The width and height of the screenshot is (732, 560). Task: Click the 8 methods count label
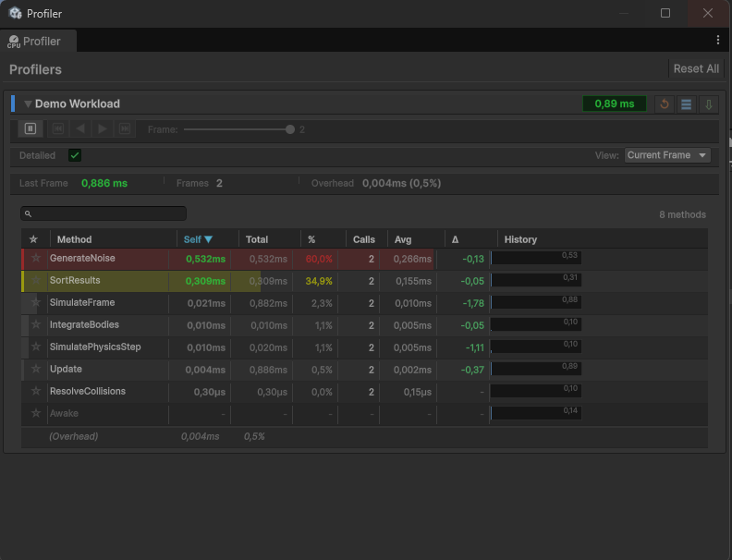tap(682, 214)
